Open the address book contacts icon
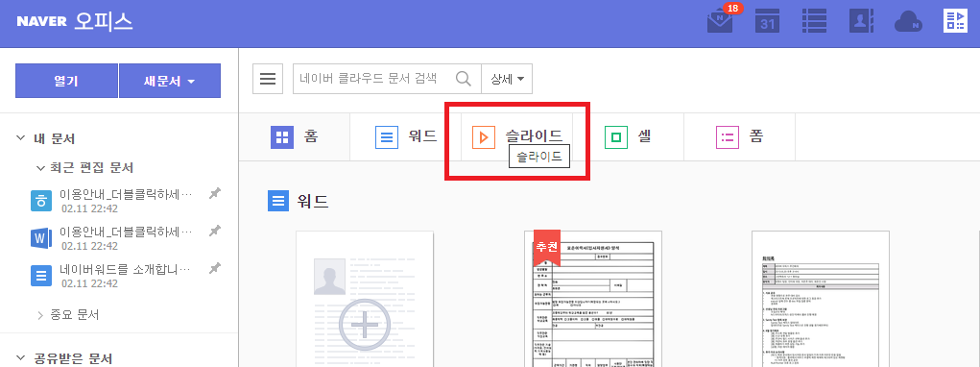Screen dimensions: 980x367 pyautogui.click(x=861, y=20)
